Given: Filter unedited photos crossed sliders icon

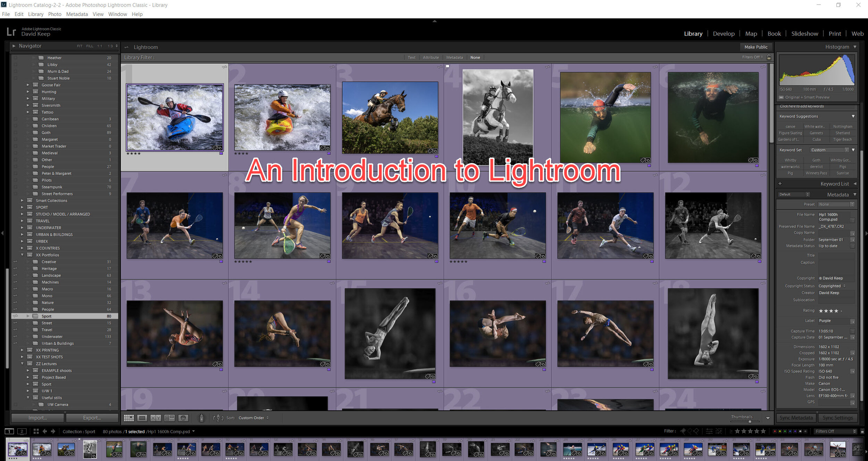Looking at the screenshot, I should pyautogui.click(x=719, y=431).
